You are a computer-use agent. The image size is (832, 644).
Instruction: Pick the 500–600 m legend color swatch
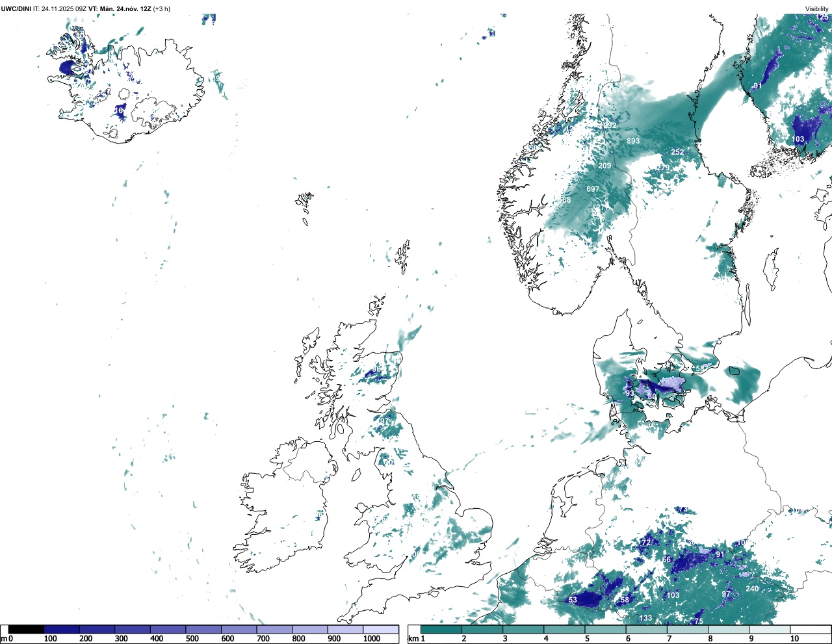pos(203,629)
